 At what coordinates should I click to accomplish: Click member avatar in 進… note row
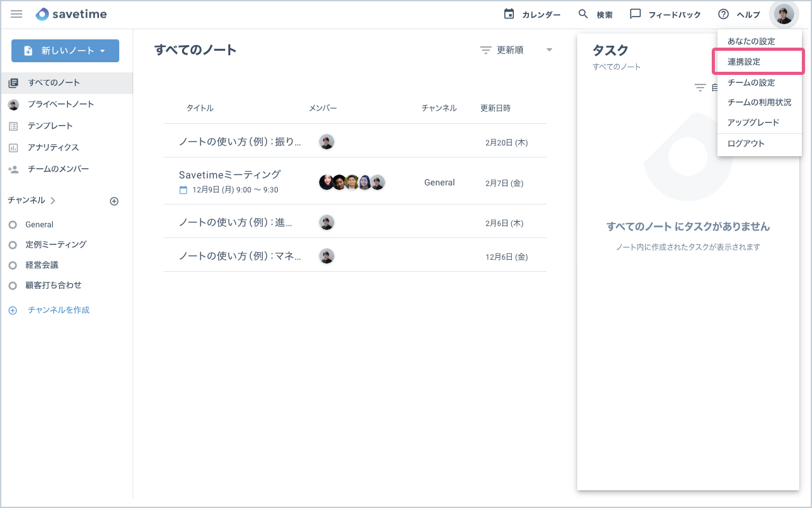coord(327,222)
